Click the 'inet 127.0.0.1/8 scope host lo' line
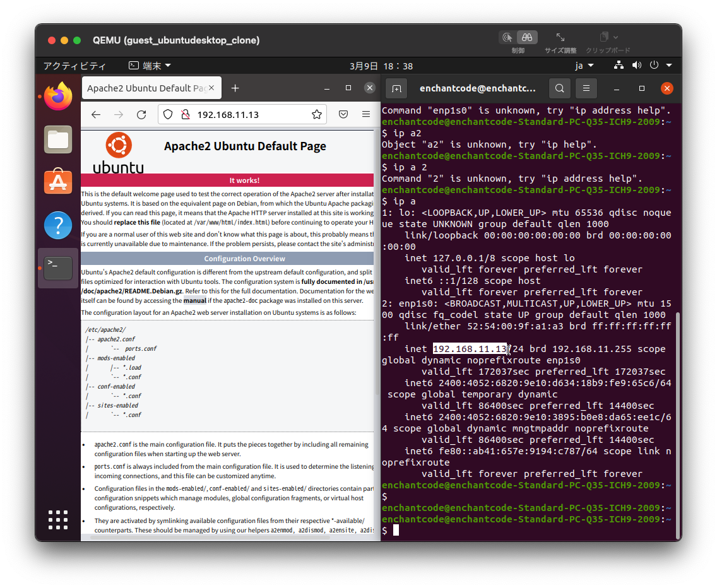717x588 pixels. click(490, 258)
